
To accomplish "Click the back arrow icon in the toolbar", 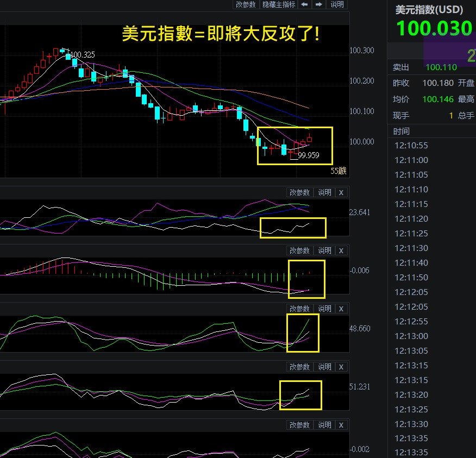I will 304,4.
